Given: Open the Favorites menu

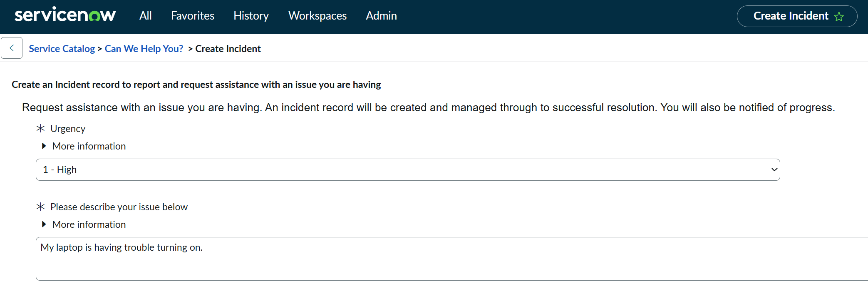Looking at the screenshot, I should pyautogui.click(x=193, y=16).
